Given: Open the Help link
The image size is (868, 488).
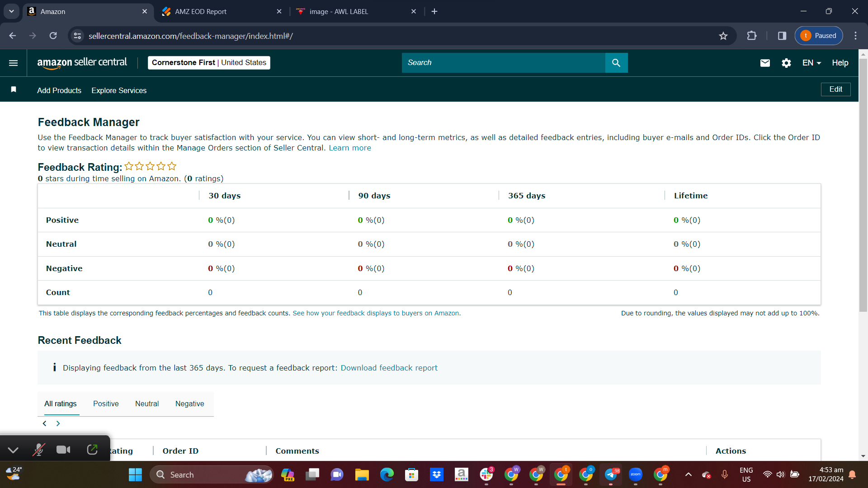Looking at the screenshot, I should pyautogui.click(x=840, y=63).
